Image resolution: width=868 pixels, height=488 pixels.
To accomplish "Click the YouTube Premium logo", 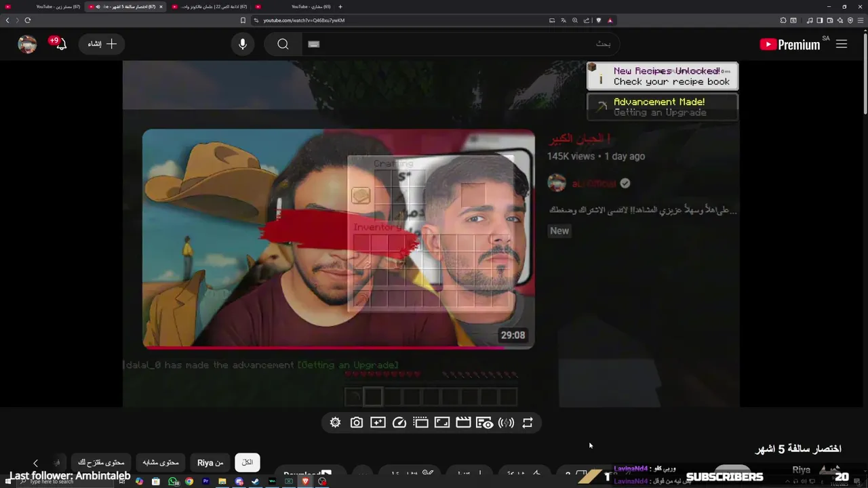I will (x=790, y=44).
